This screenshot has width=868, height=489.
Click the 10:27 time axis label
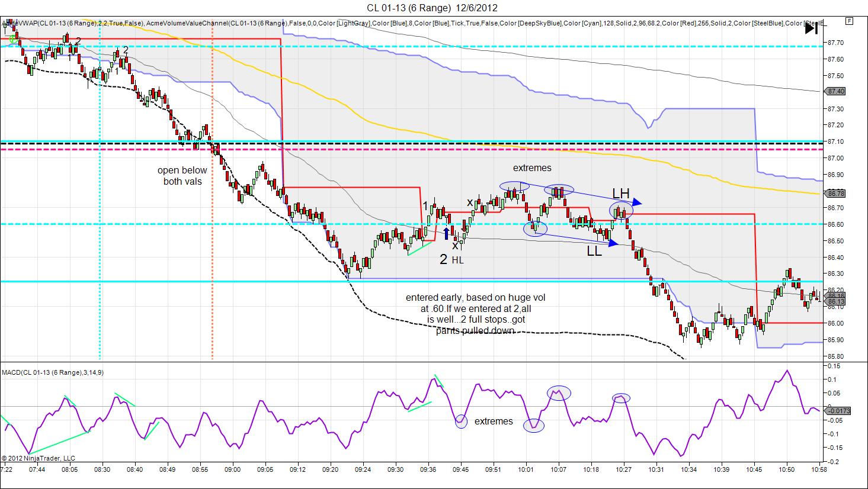click(x=623, y=469)
